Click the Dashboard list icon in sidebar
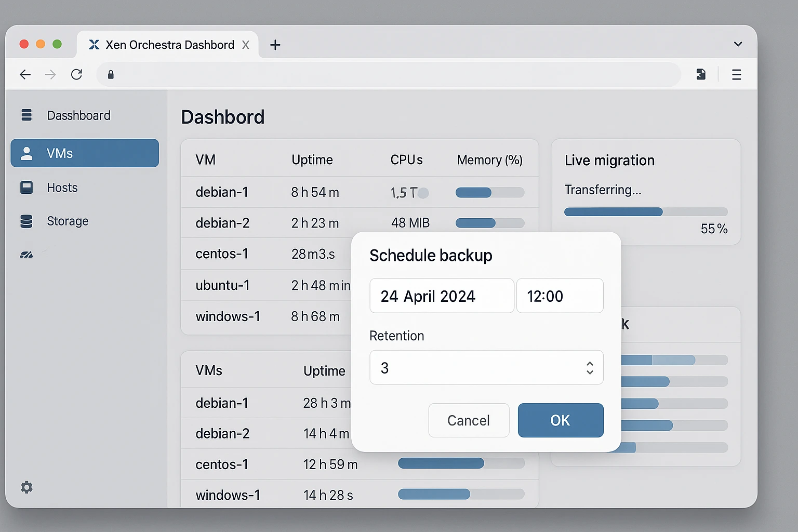798x532 pixels. click(x=26, y=115)
